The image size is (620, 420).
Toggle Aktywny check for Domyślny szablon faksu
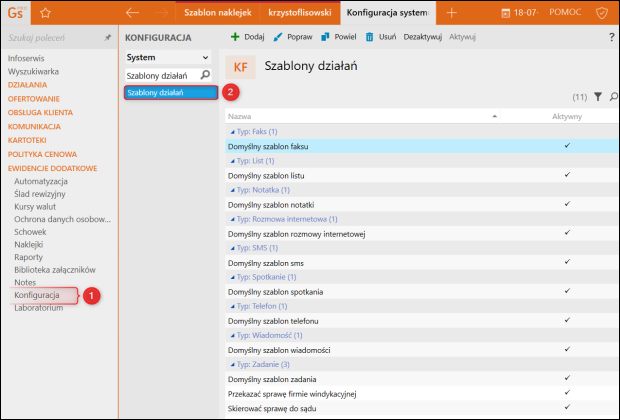pos(567,145)
